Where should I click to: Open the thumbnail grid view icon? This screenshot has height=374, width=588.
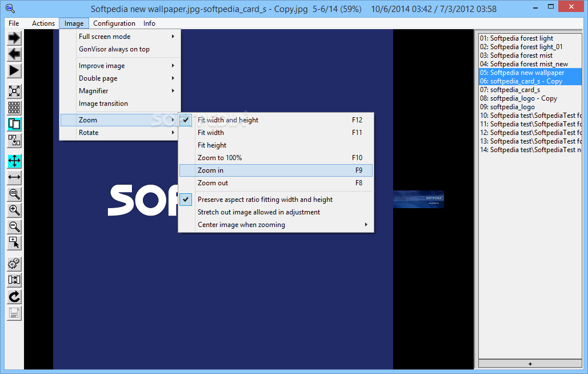pyautogui.click(x=14, y=108)
